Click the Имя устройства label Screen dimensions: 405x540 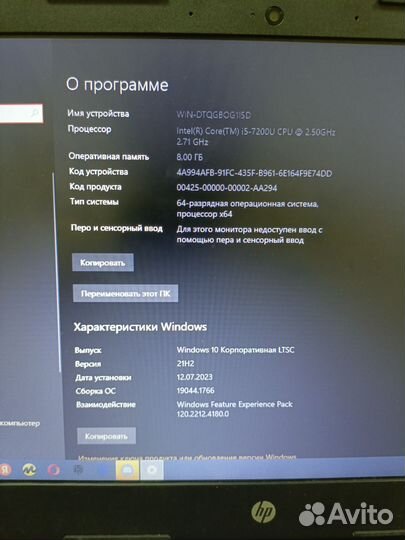[98, 114]
